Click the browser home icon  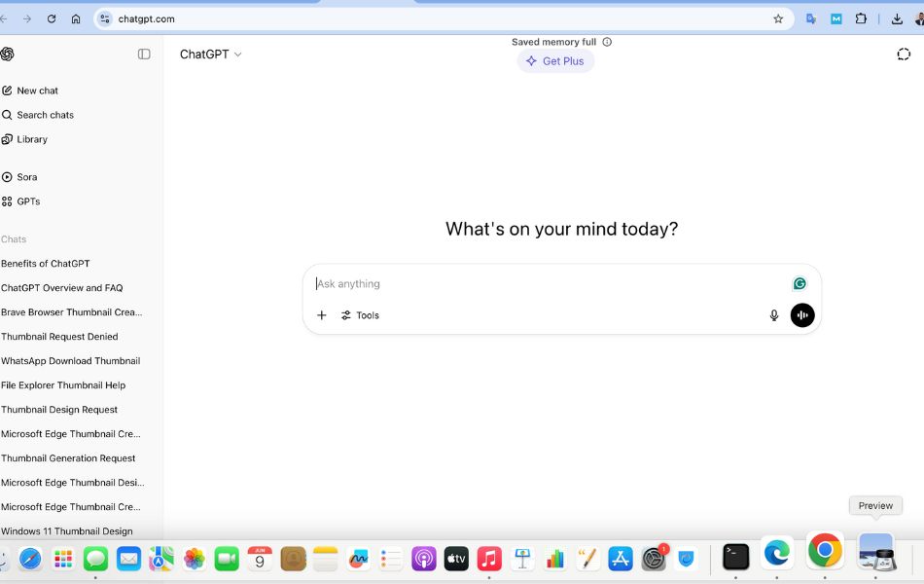coord(76,18)
